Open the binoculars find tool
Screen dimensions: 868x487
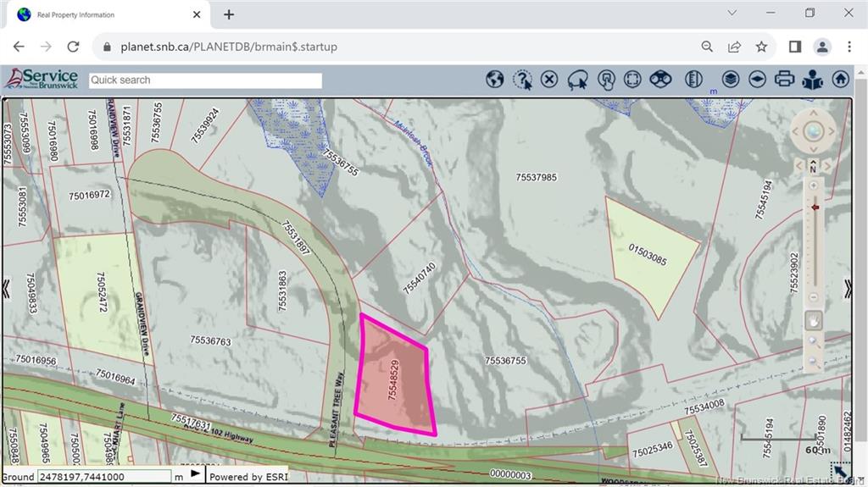660,80
